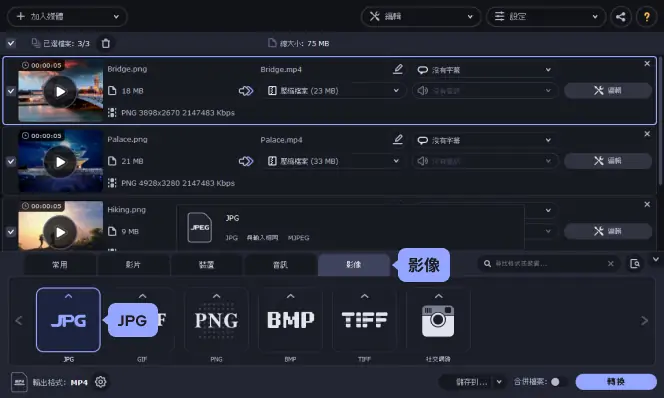The height and width of the screenshot is (398, 664).
Task: Clear the format search field
Action: 611,263
